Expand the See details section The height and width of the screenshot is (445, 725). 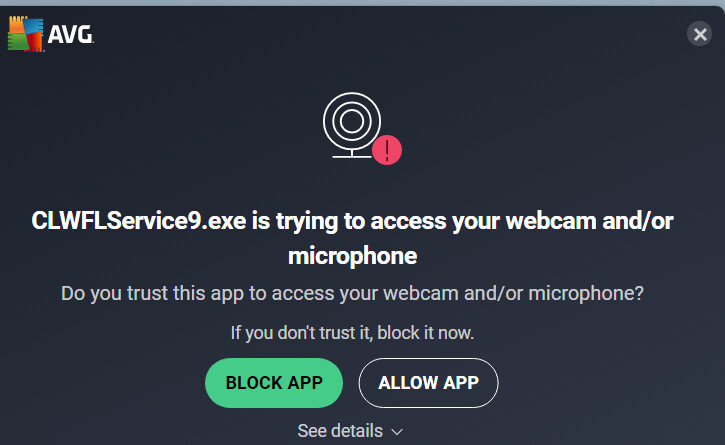(x=350, y=431)
